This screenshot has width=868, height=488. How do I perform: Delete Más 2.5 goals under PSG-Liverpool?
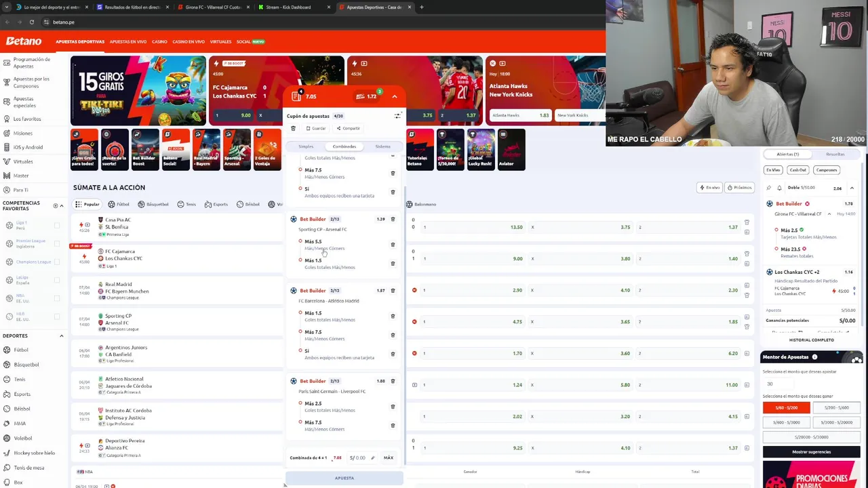pos(393,407)
